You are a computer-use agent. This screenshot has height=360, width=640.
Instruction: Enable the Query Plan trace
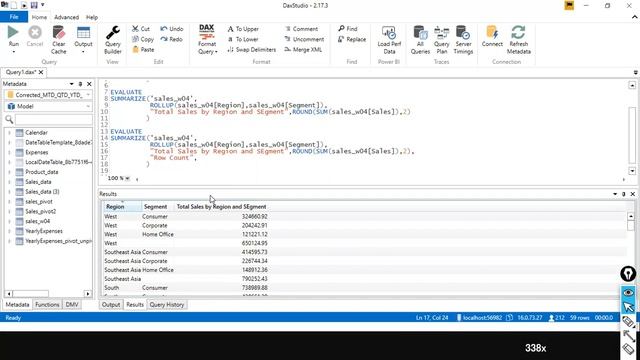[x=441, y=40]
